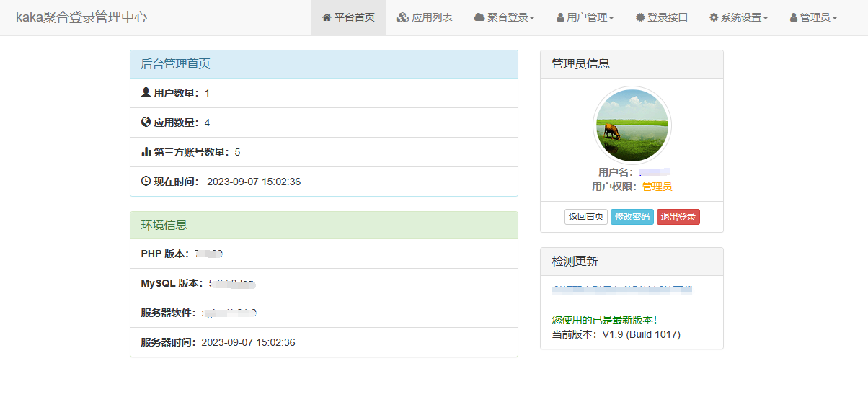Click the 应用数量 value 4
The image size is (868, 397).
(207, 122)
